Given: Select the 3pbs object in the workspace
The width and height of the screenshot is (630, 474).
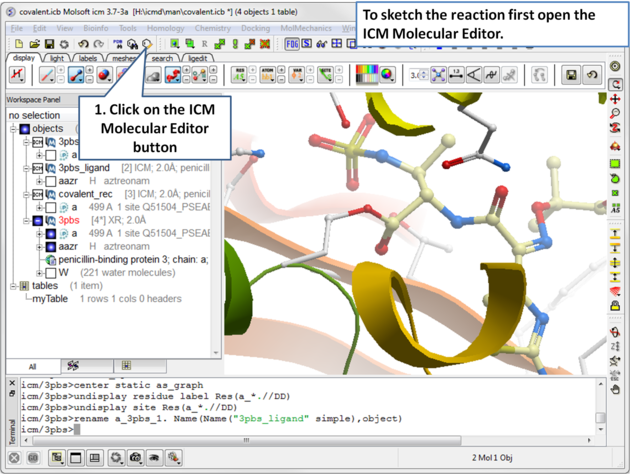Looking at the screenshot, I should click(x=68, y=220).
